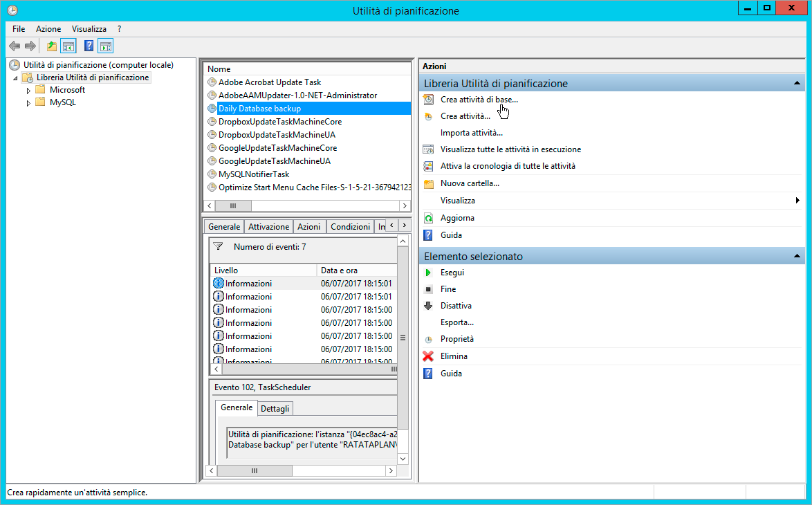The image size is (812, 505).
Task: Collapse the Libreria Utilità di pianificazione tree node
Action: click(x=15, y=78)
